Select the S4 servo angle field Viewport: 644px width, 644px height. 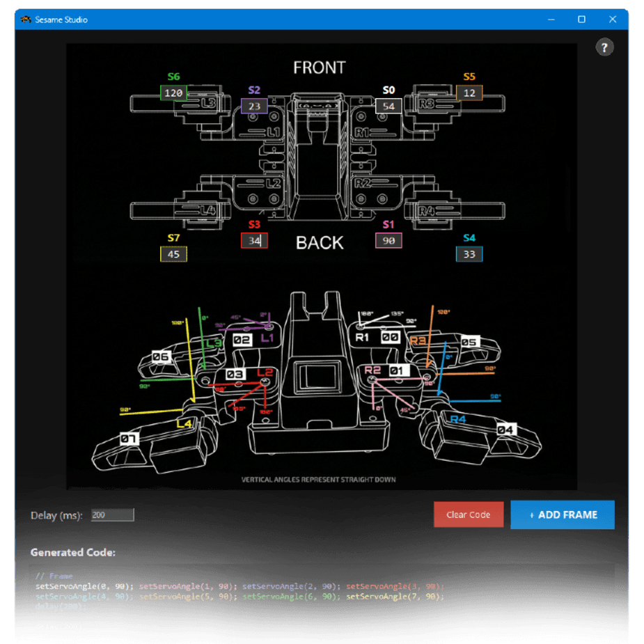pos(469,254)
